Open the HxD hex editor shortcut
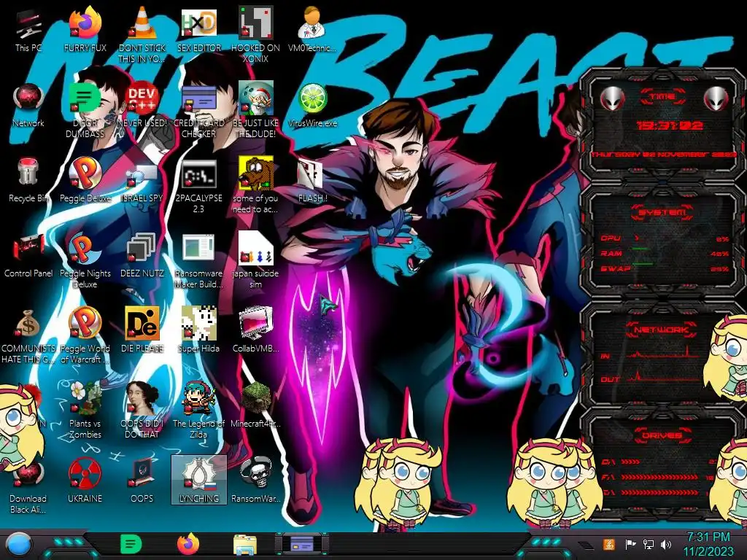 pyautogui.click(x=198, y=31)
